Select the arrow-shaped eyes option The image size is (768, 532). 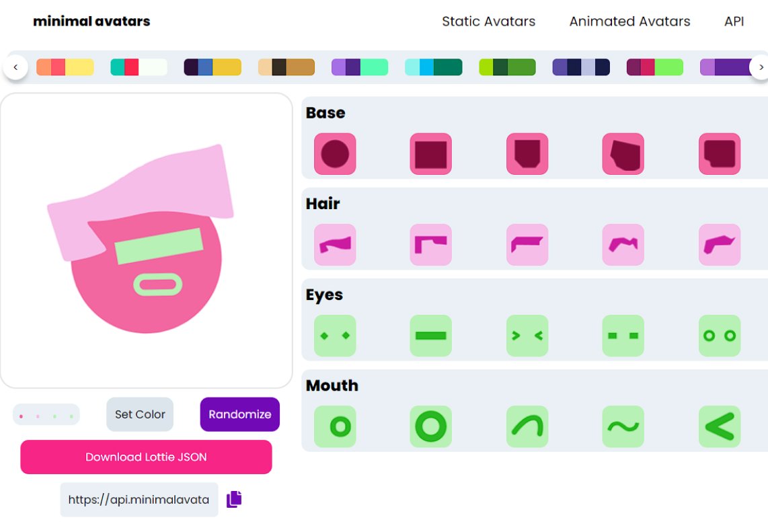coord(527,336)
